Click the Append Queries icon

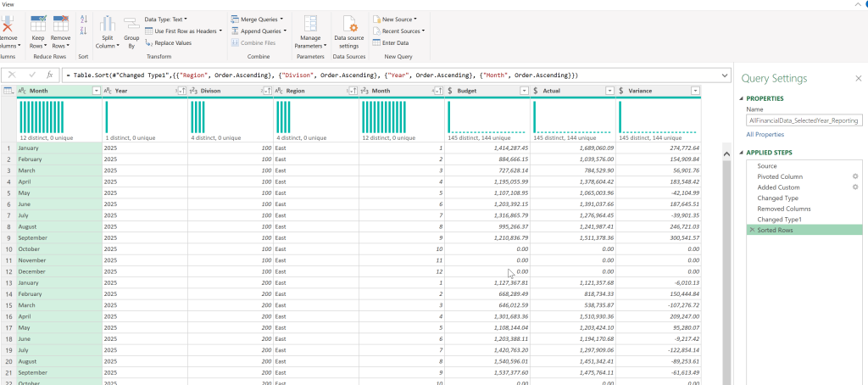[x=235, y=31]
